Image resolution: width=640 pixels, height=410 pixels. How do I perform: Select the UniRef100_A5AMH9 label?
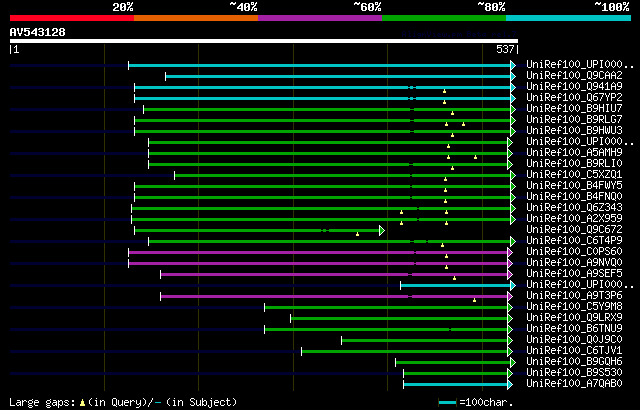click(x=574, y=153)
